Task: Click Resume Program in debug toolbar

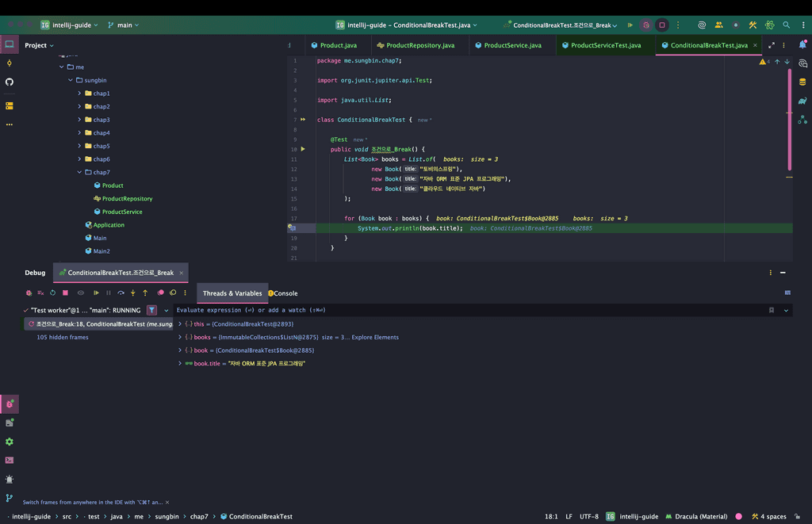Action: tap(96, 293)
